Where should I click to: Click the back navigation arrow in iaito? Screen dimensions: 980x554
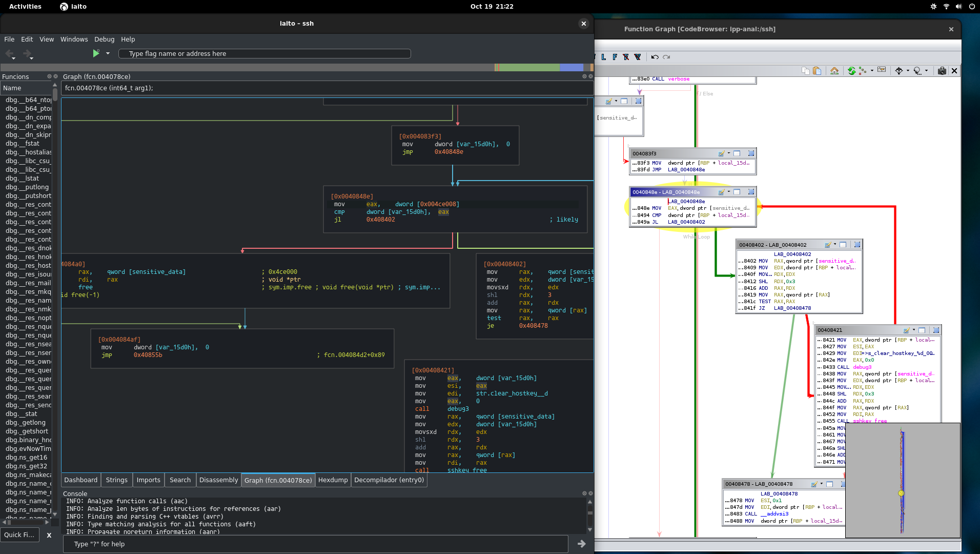pyautogui.click(x=9, y=53)
